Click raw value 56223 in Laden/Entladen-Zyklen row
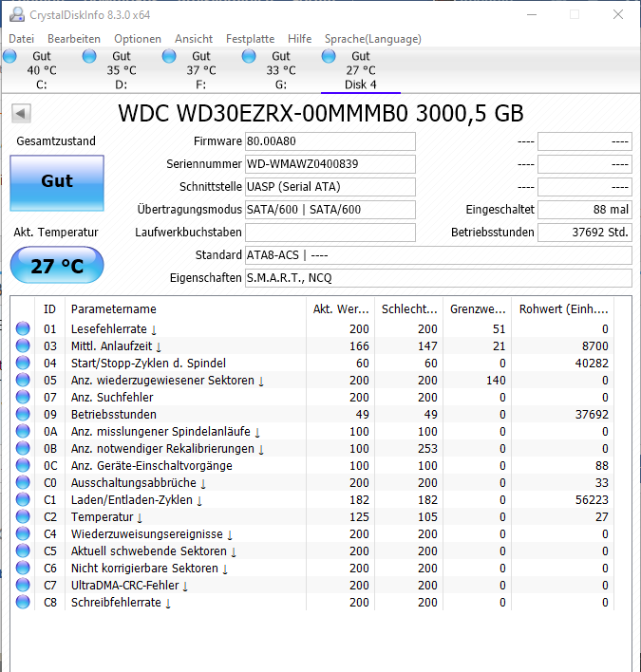 pos(592,499)
